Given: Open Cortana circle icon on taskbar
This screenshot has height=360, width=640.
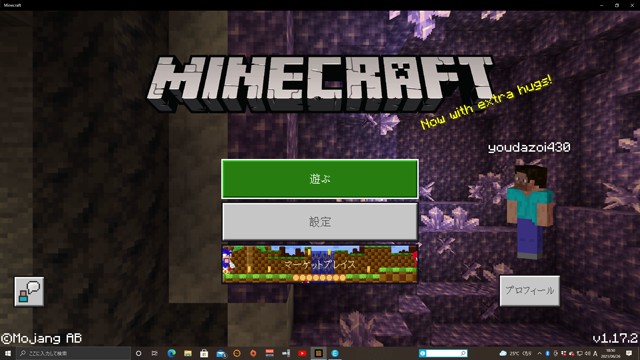Looking at the screenshot, I should pos(138,353).
